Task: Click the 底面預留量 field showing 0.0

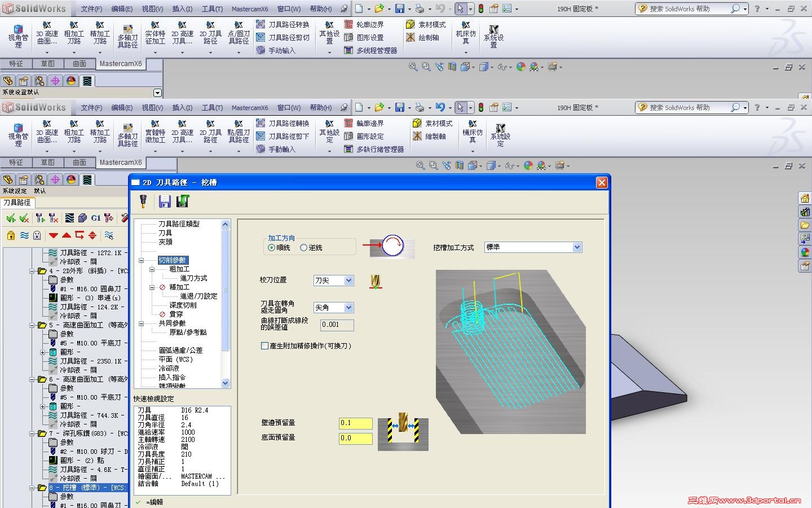Action: point(355,439)
